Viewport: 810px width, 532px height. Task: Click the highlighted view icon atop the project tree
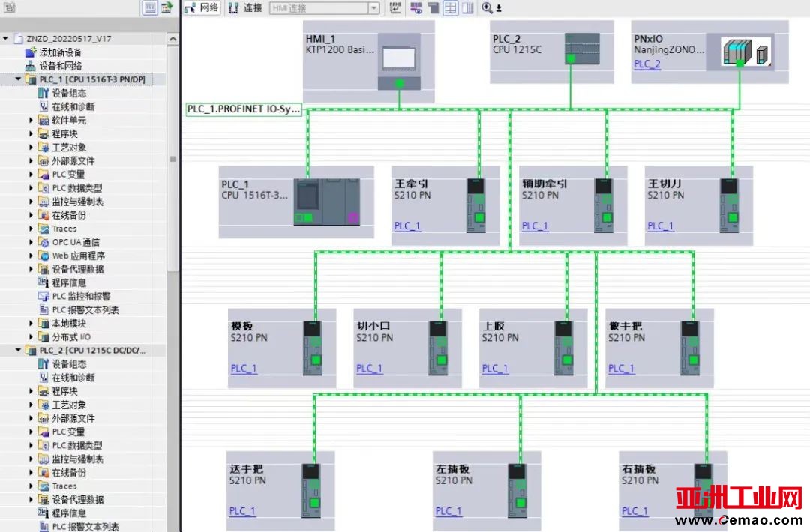[x=150, y=7]
